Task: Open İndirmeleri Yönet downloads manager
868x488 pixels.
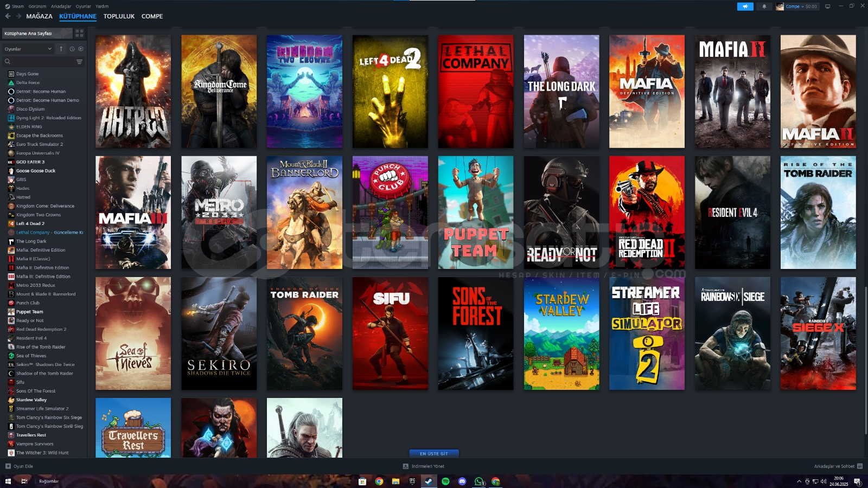Action: click(424, 466)
